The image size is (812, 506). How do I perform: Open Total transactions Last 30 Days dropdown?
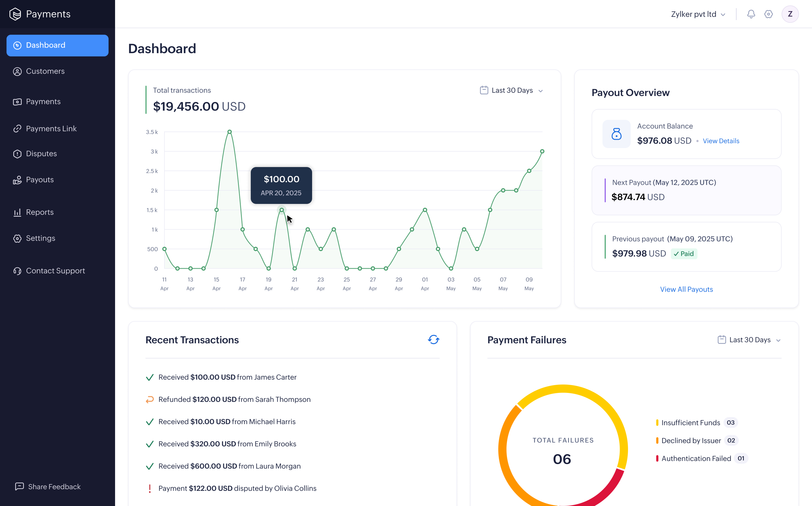tap(512, 90)
